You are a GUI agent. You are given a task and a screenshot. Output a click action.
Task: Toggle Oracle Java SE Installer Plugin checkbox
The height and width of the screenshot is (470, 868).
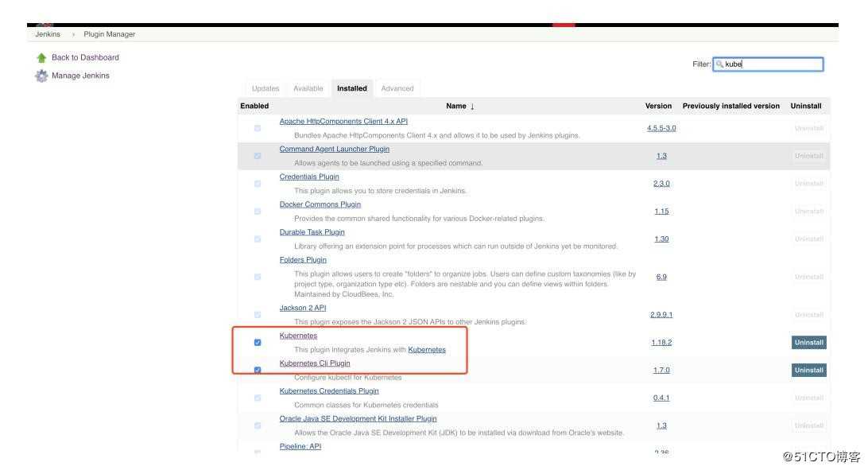click(258, 425)
